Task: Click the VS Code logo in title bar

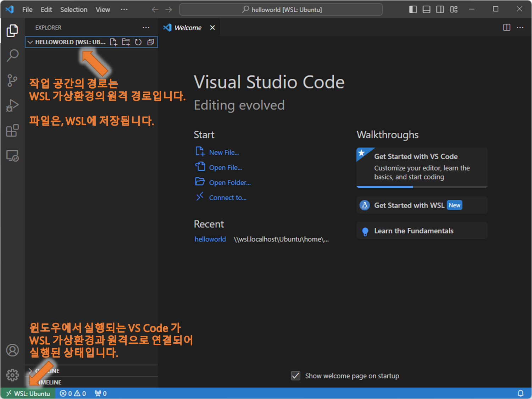Action: (10, 9)
